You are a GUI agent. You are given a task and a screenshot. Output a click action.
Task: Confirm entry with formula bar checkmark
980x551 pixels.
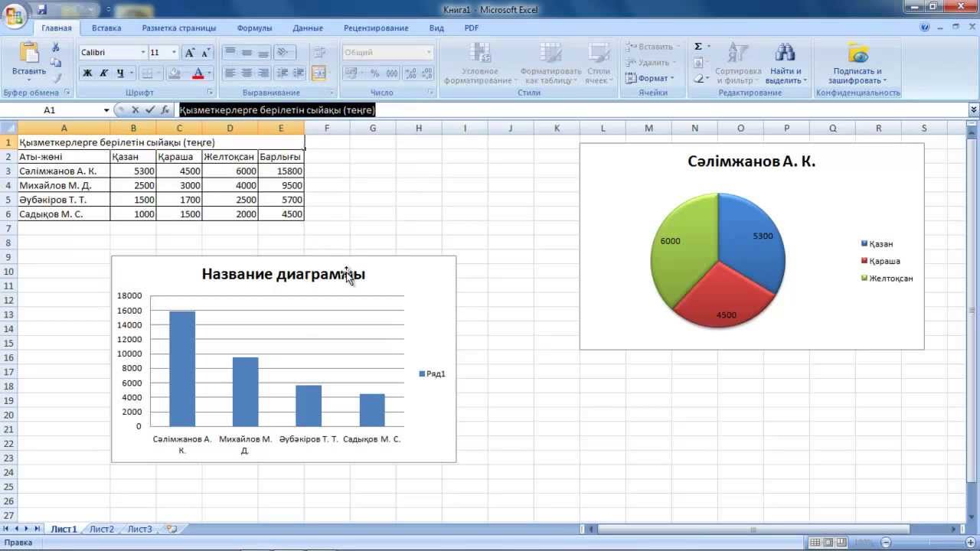[149, 110]
